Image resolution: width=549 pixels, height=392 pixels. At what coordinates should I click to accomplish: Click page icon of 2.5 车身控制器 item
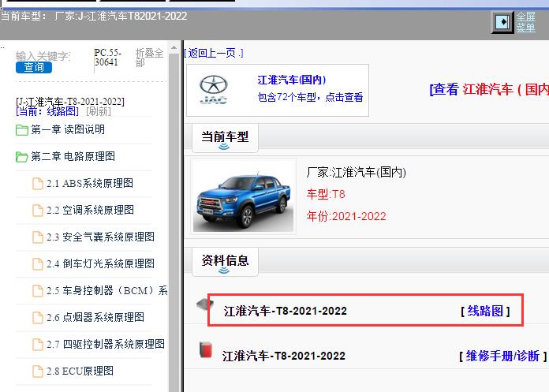pyautogui.click(x=37, y=291)
